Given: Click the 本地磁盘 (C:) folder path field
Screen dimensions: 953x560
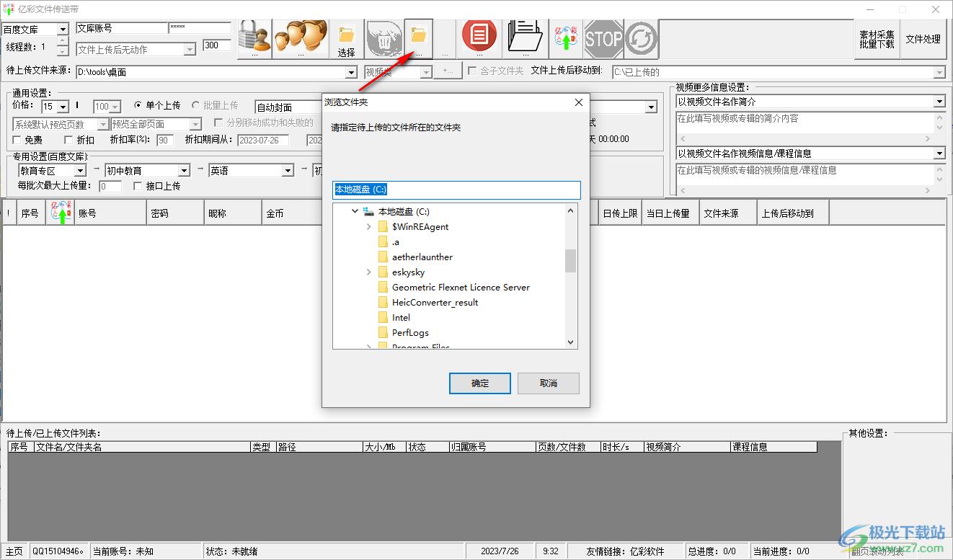Looking at the screenshot, I should (x=456, y=190).
